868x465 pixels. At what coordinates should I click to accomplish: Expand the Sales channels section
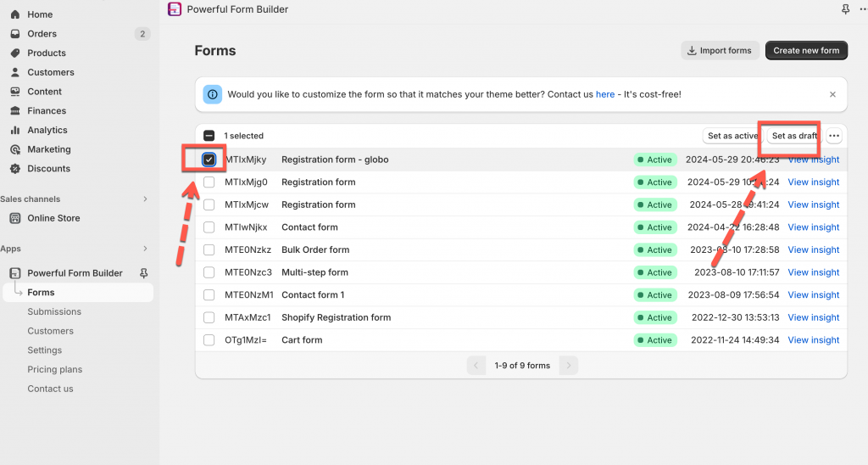click(145, 199)
